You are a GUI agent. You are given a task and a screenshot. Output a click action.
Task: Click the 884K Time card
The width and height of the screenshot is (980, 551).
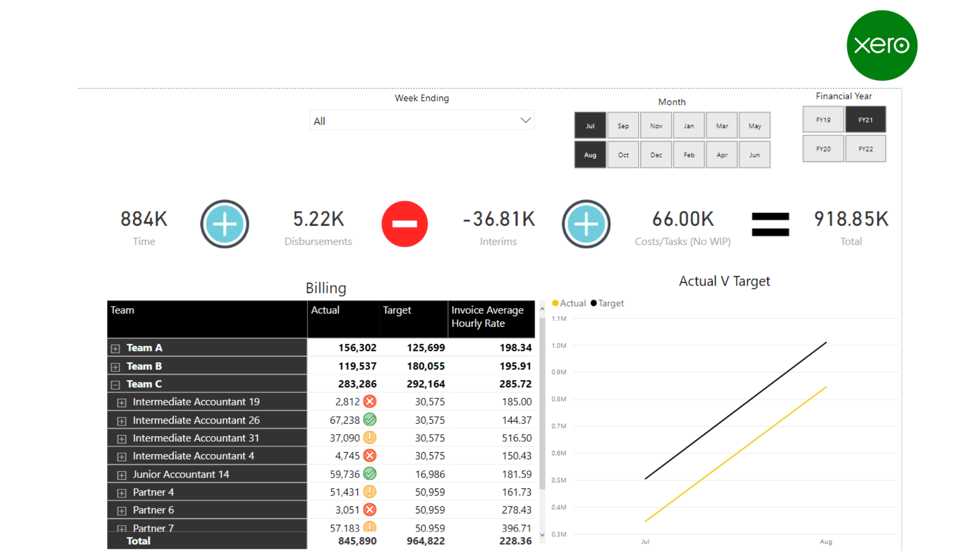click(144, 227)
